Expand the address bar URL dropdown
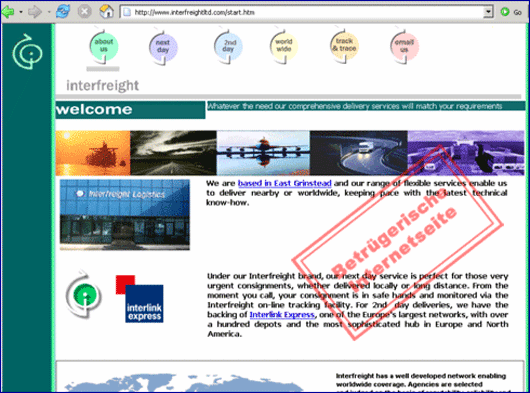The image size is (530, 393). [488, 12]
